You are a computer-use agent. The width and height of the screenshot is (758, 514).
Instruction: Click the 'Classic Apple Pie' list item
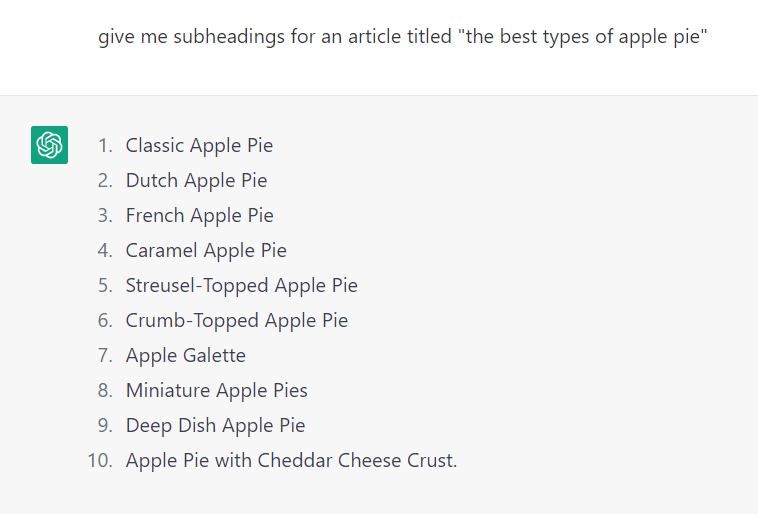(199, 146)
